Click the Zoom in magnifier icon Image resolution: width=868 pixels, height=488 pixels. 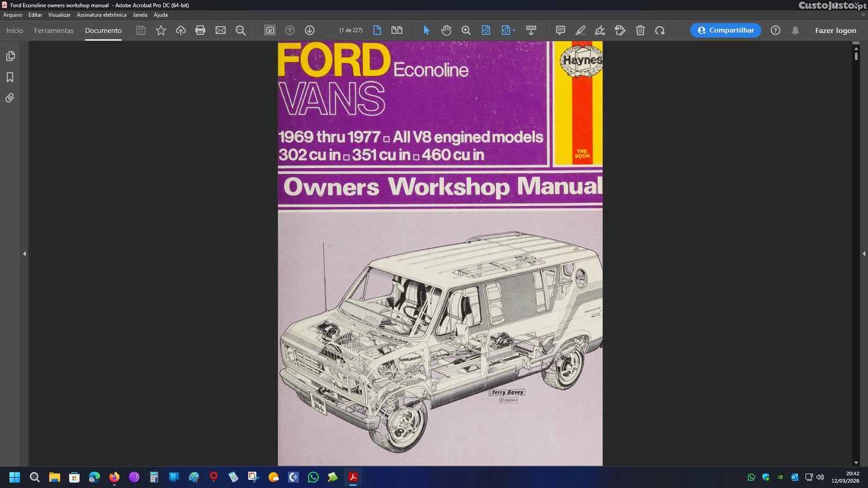tap(466, 31)
